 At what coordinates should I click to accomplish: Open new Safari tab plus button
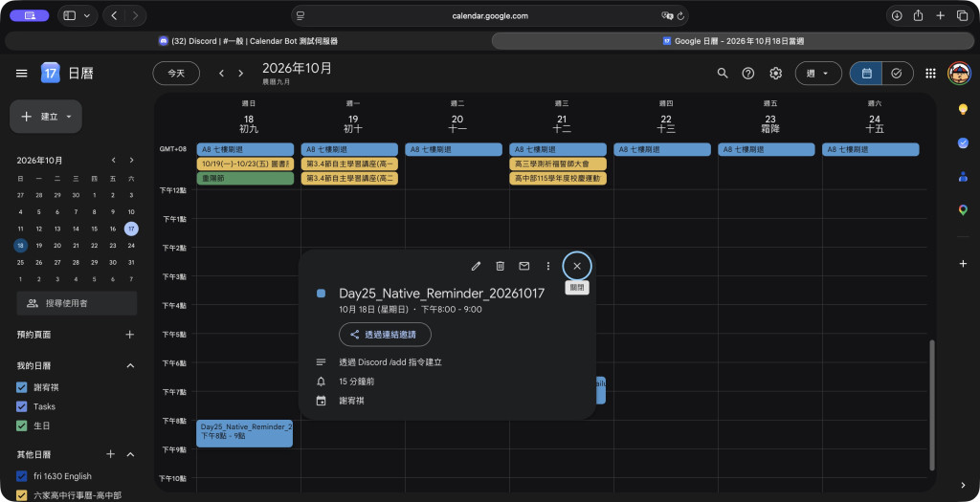tap(940, 15)
